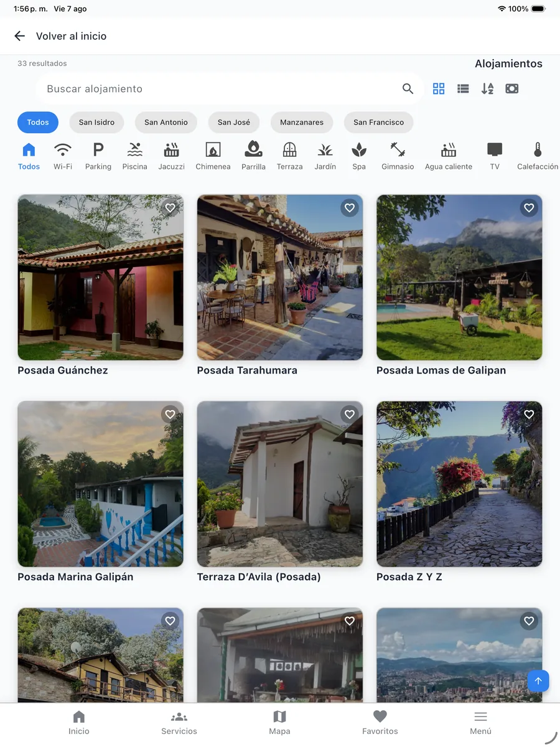Tap the Posada Marina Galipán title
Viewport: 560px width, 747px height.
click(x=75, y=577)
